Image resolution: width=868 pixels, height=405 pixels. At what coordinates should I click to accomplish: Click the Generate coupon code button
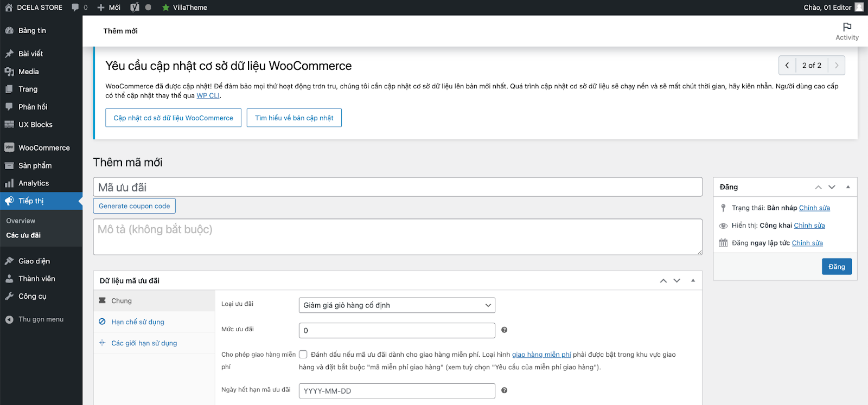134,206
